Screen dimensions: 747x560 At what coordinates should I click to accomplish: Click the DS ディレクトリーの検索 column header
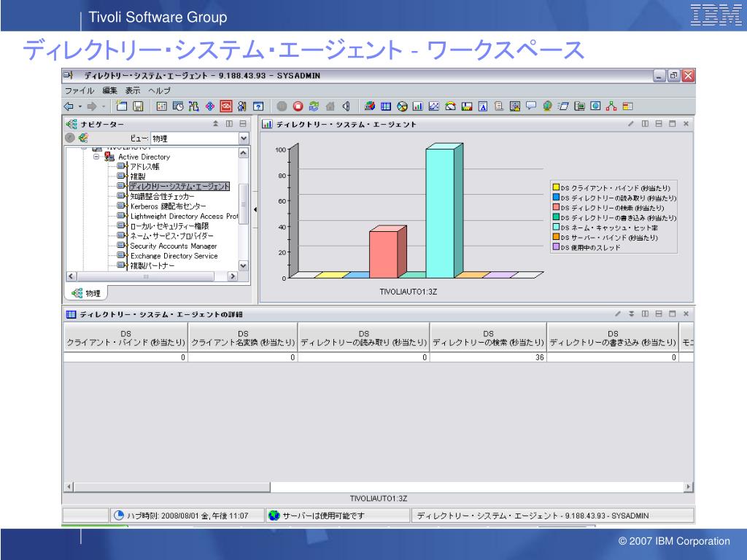coord(488,338)
